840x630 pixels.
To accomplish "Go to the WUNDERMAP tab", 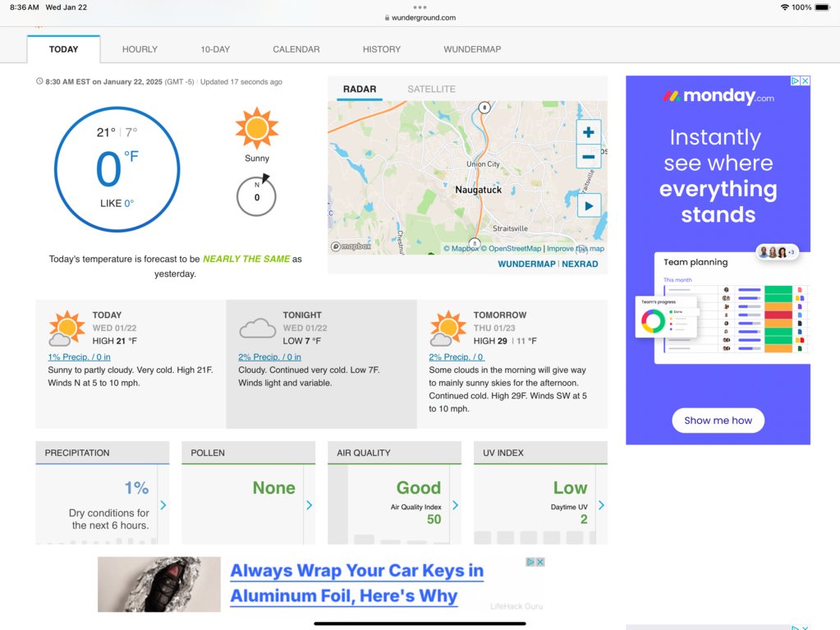I will (x=472, y=49).
